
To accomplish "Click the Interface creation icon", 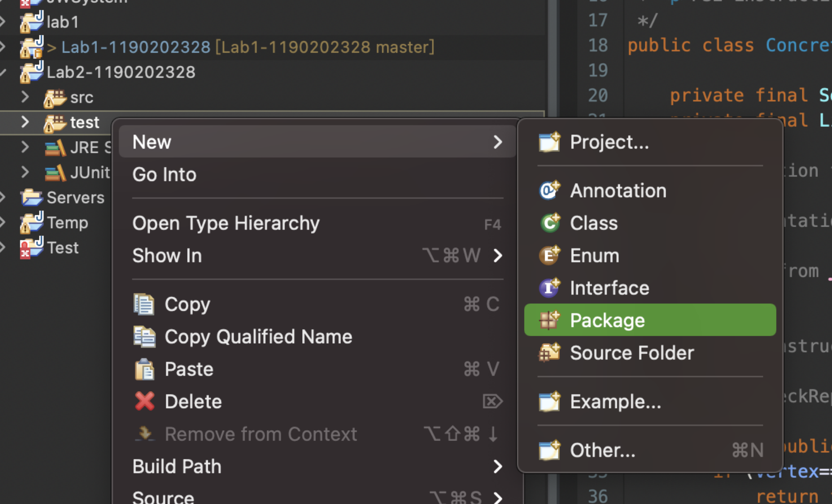I will coord(549,288).
